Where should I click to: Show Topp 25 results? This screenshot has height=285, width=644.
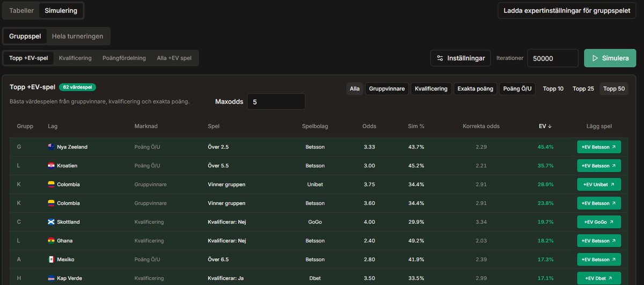(x=583, y=89)
